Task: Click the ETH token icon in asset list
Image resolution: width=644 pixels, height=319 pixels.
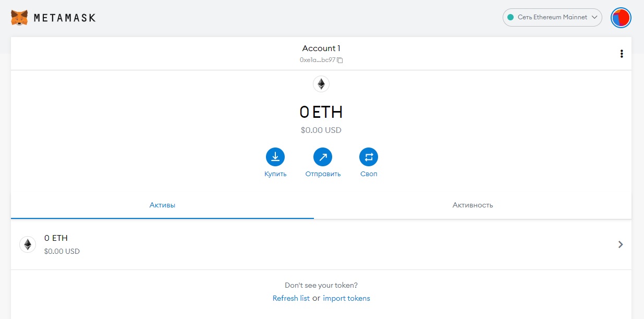Action: click(x=28, y=244)
